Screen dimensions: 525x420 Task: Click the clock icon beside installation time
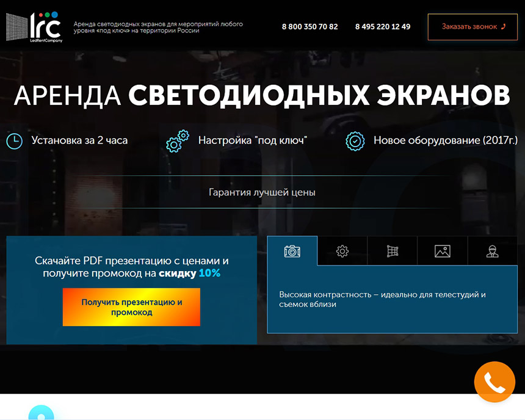pos(14,140)
